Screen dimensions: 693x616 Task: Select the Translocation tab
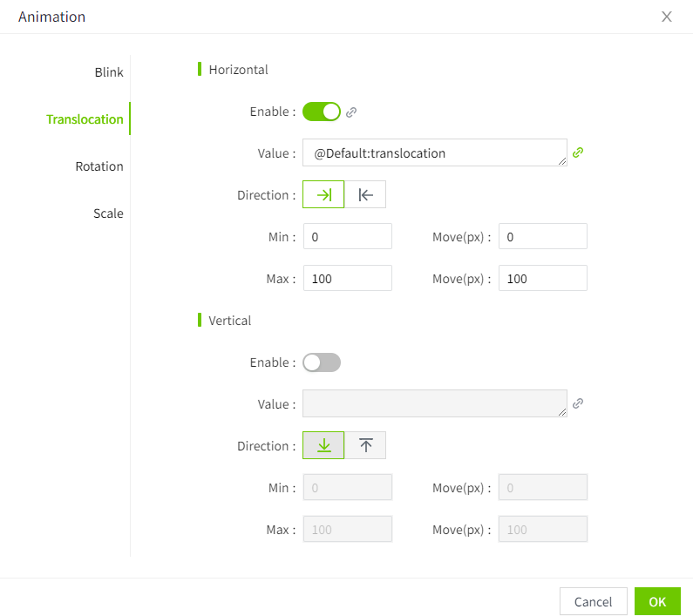(85, 119)
